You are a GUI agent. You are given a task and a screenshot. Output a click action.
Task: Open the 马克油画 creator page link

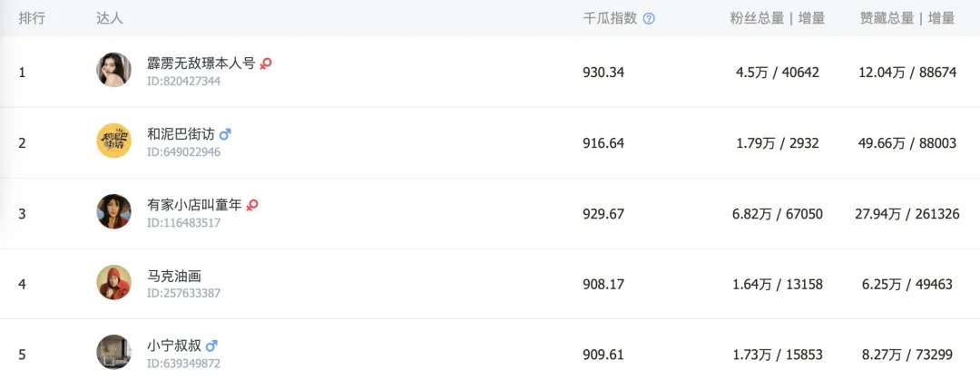click(174, 276)
